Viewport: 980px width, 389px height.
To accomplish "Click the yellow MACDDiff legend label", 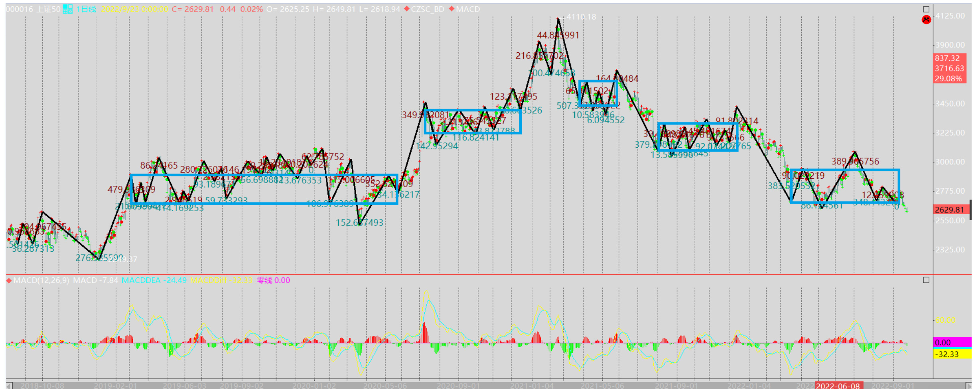I will click(210, 280).
